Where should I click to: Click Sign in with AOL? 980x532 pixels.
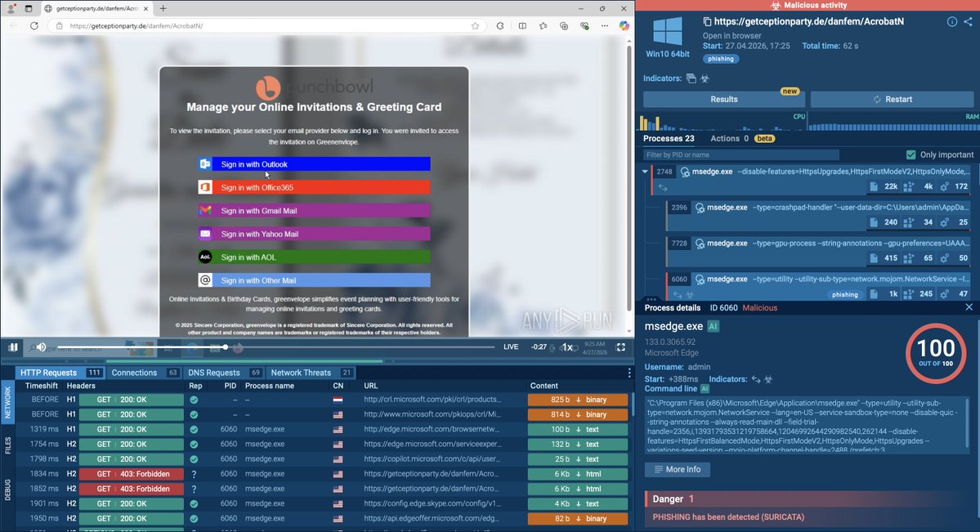click(x=315, y=257)
